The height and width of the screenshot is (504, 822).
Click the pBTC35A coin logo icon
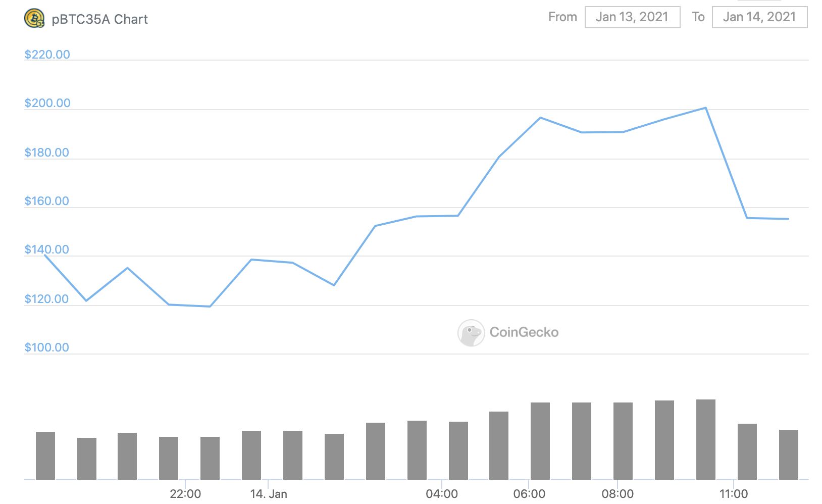[34, 19]
